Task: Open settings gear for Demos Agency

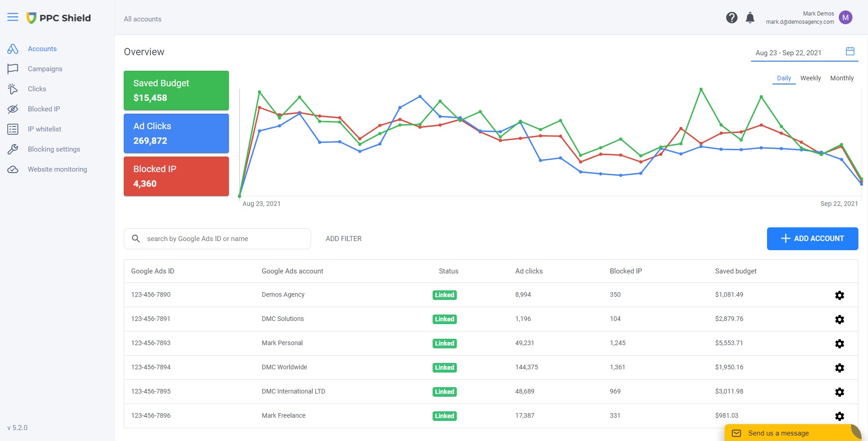Action: click(x=839, y=295)
